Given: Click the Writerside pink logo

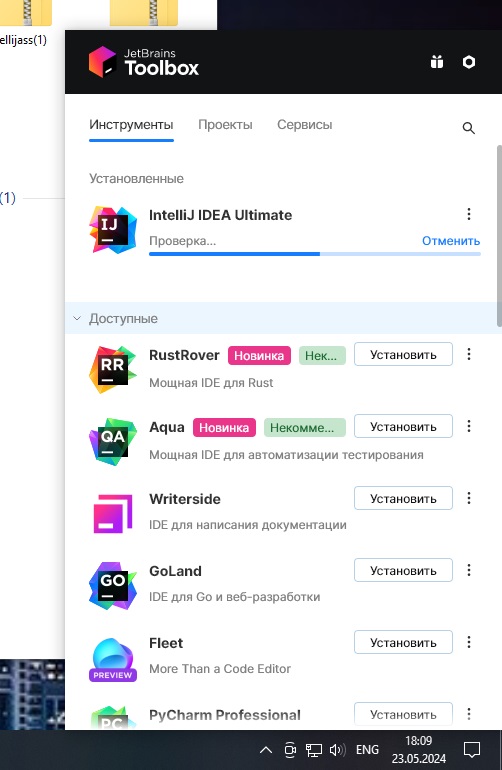Looking at the screenshot, I should 113,514.
